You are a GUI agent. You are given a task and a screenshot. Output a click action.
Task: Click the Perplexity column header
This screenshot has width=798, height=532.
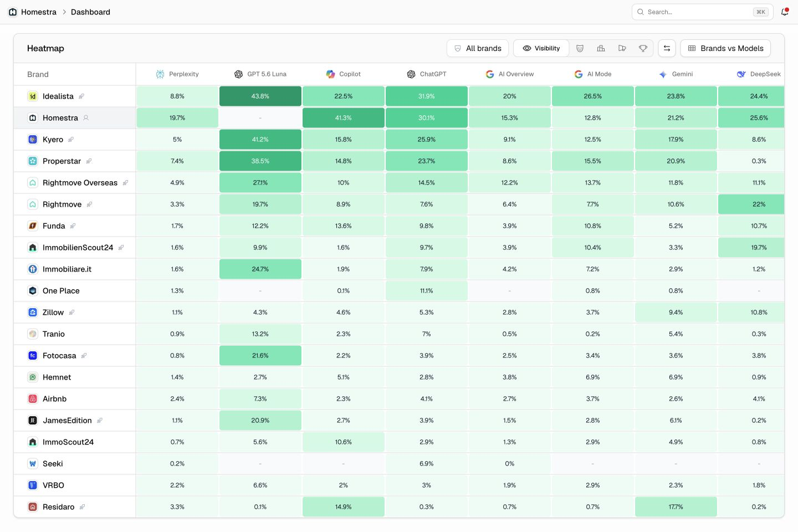point(177,74)
